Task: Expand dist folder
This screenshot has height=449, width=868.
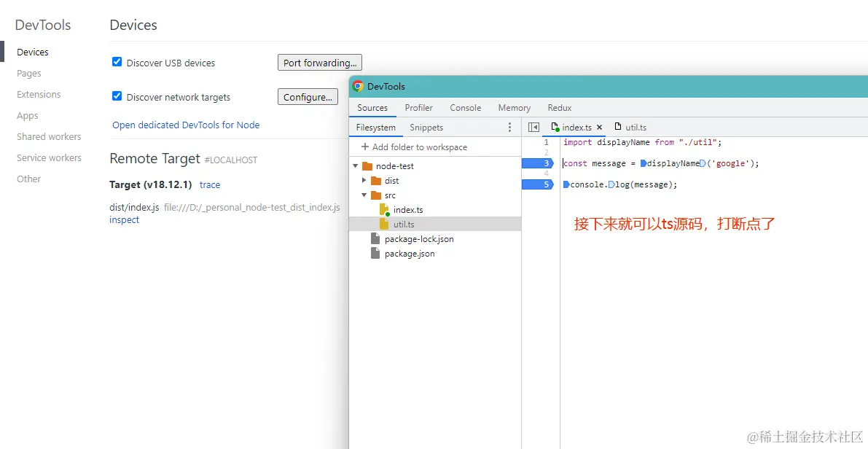Action: [364, 181]
